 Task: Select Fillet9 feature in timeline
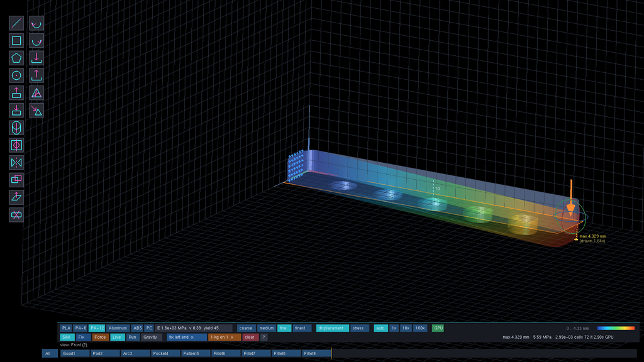point(316,353)
